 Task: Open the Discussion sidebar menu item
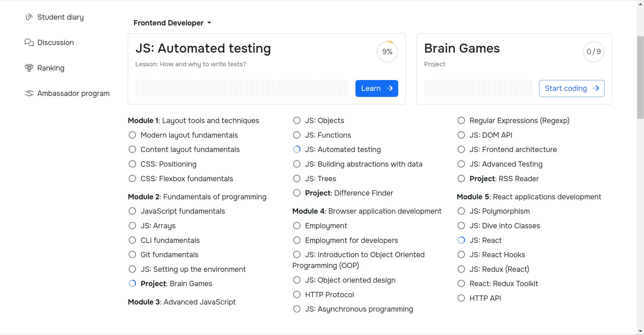click(x=55, y=42)
